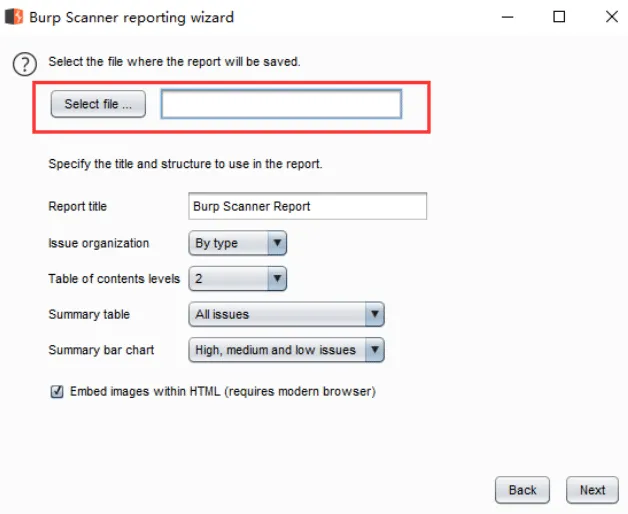Screen dimensions: 628x514
Task: Minimize the reporting wizard window
Action: (507, 17)
